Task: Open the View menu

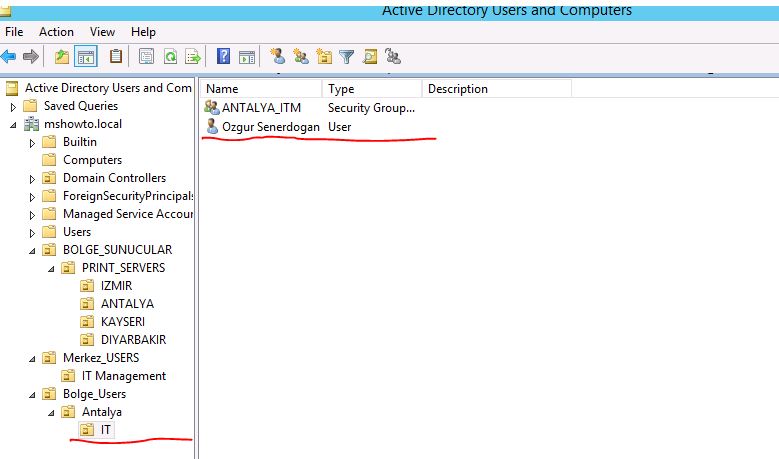Action: point(102,32)
